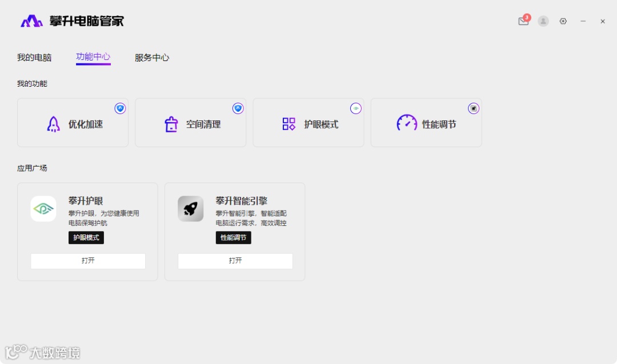This screenshot has height=364, width=617.
Task: Open 攀升护眼 with its 打开 button
Action: (x=88, y=261)
